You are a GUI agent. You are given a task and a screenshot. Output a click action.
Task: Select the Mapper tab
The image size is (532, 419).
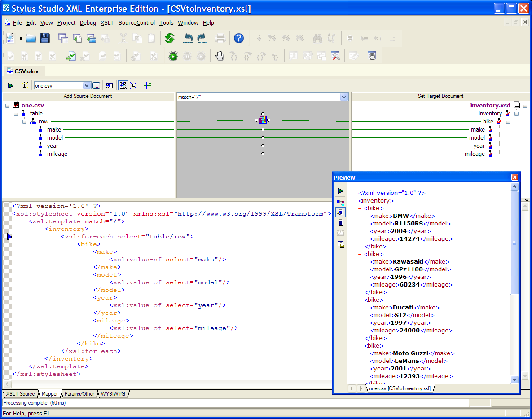(x=50, y=394)
